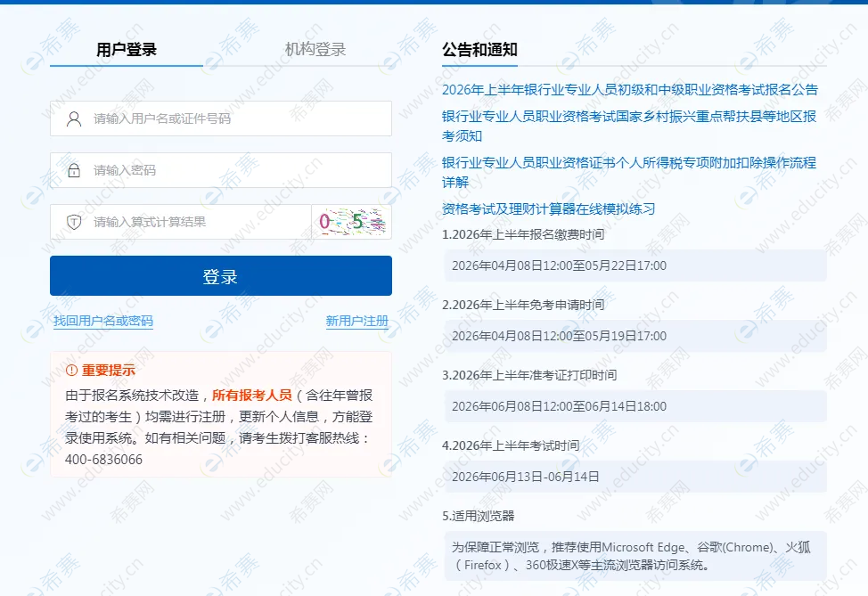Click the user silhouette icon in username field

[x=74, y=118]
